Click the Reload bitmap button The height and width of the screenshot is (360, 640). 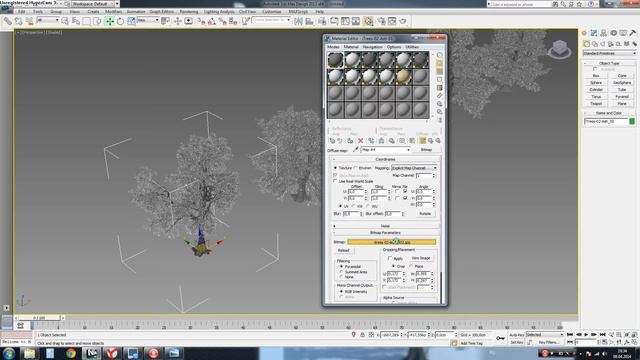(x=344, y=250)
